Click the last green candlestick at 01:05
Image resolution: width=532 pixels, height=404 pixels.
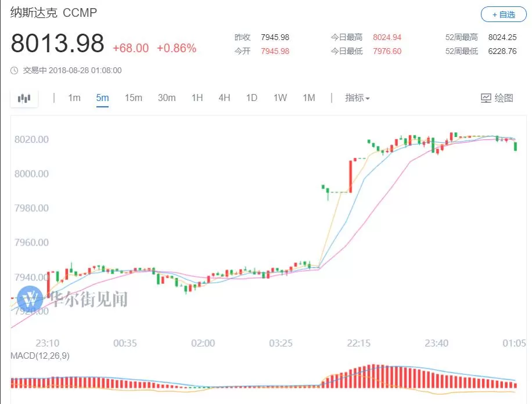[x=515, y=146]
